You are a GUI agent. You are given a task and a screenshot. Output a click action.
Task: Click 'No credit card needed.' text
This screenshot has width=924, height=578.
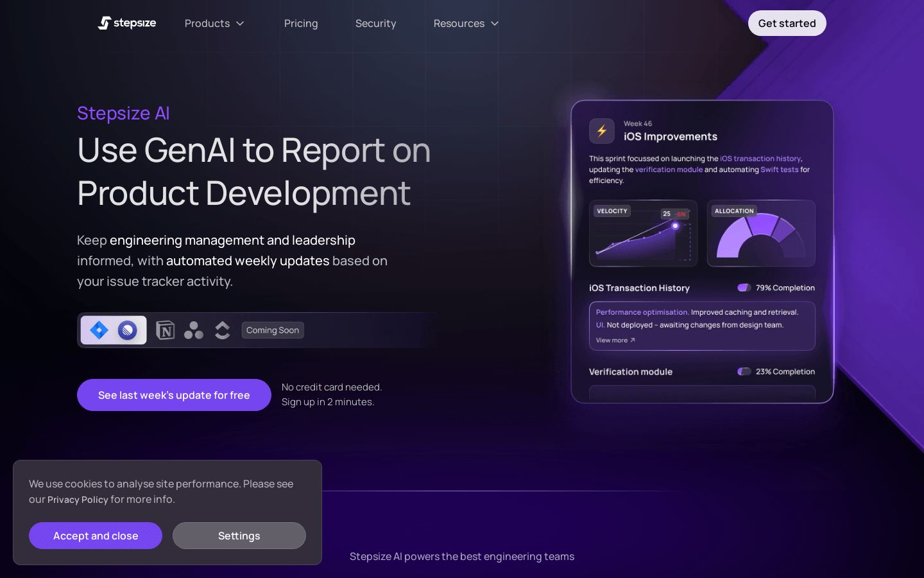pyautogui.click(x=332, y=387)
